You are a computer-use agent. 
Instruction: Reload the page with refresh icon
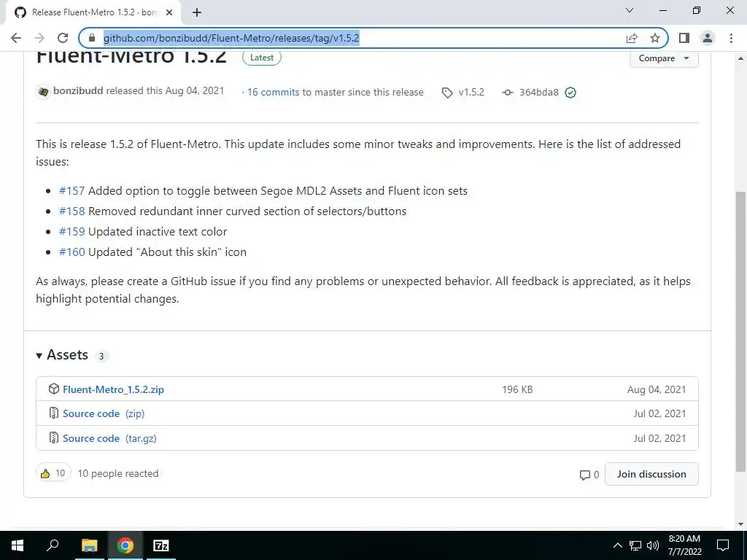(63, 38)
